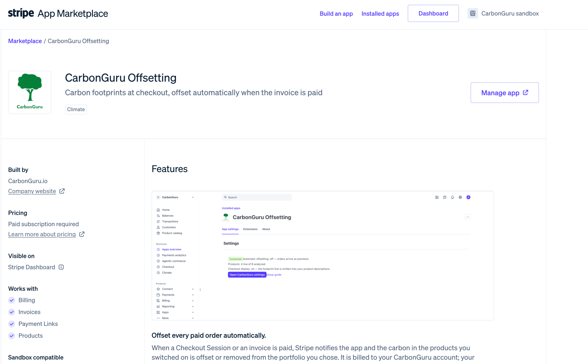The width and height of the screenshot is (588, 364).
Task: Click the Manage app button
Action: (504, 93)
